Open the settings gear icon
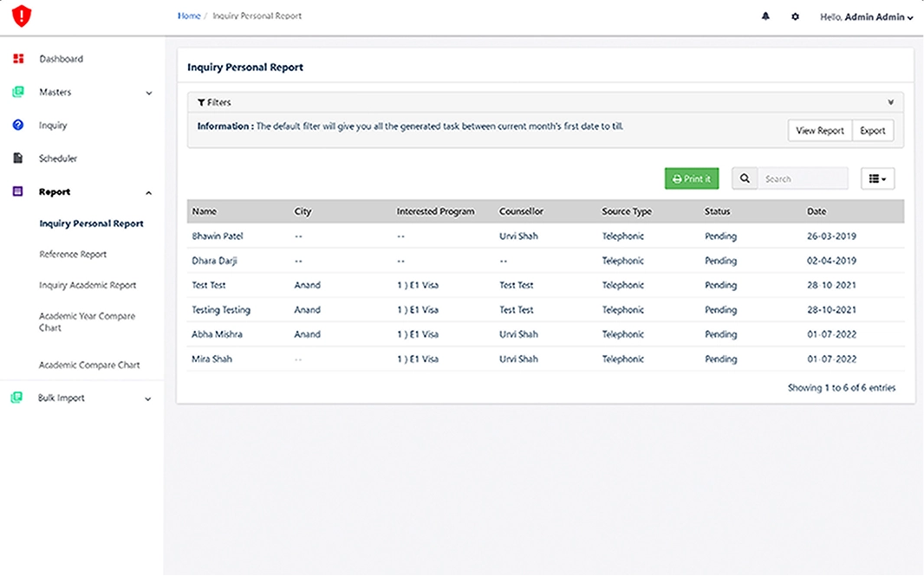The height and width of the screenshot is (576, 924). 795,16
